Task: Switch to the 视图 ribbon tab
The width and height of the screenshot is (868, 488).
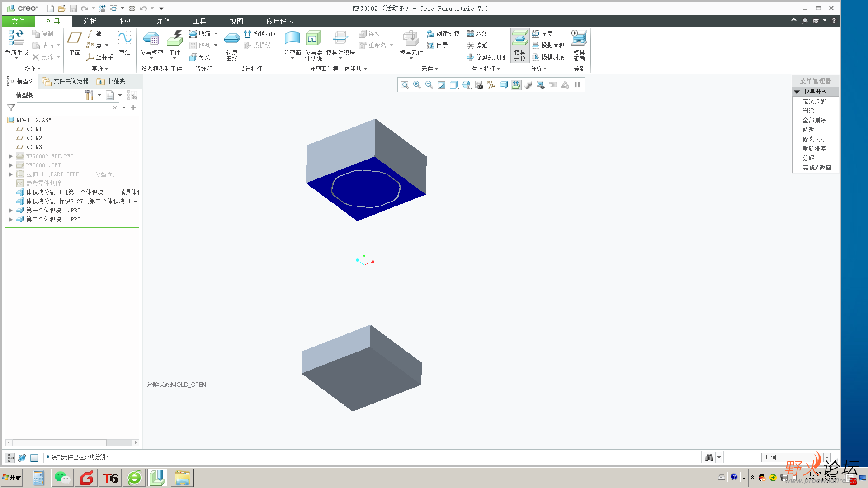Action: (236, 21)
